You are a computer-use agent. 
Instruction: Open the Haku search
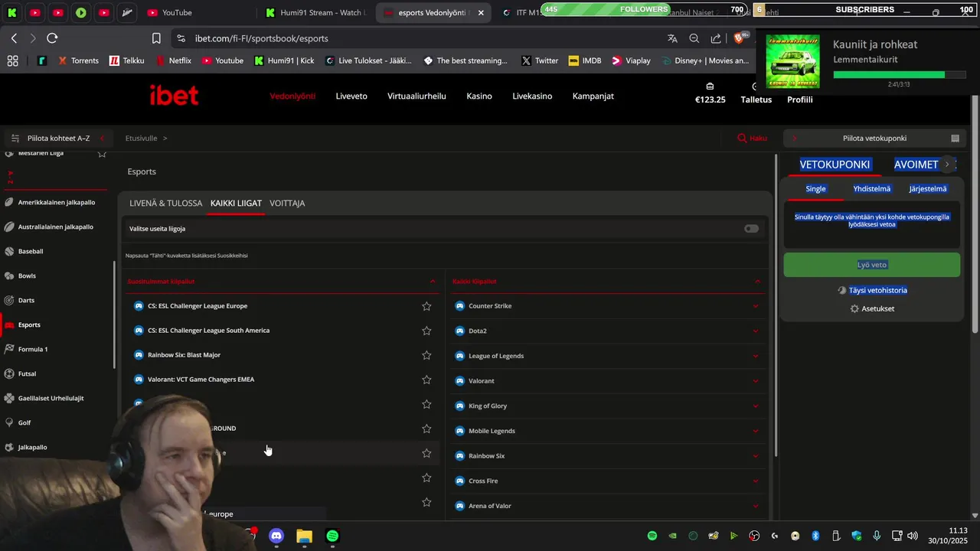coord(752,139)
